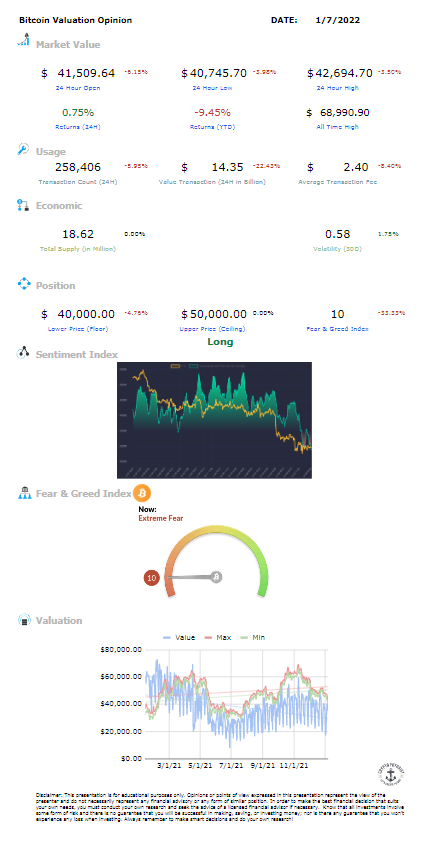Click the Value Transaction (24H in Billion) label
433x841 pixels.
tap(212, 182)
